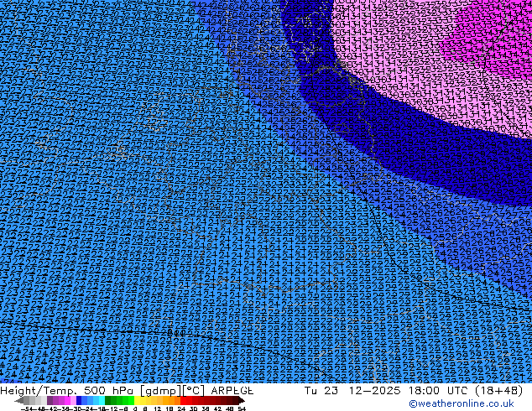Click the "[°C]" unit label
Viewport: 532px width, 411px height.
click(x=194, y=391)
